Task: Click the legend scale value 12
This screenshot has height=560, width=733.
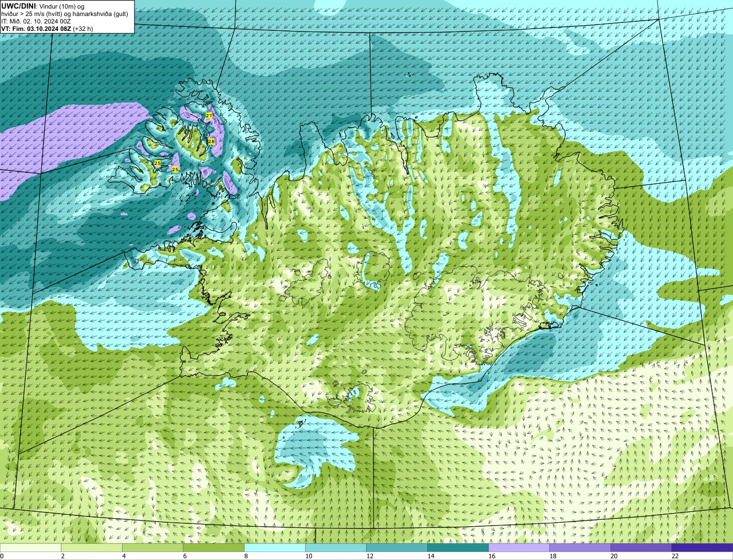Action: pyautogui.click(x=370, y=556)
